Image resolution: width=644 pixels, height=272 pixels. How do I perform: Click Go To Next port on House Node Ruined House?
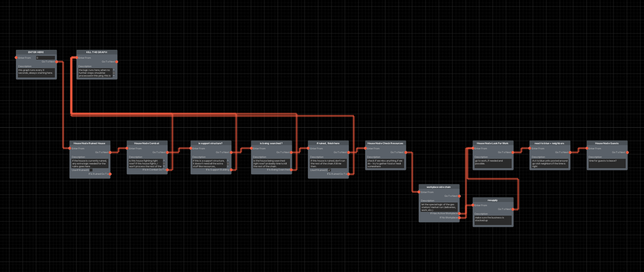tap(110, 152)
